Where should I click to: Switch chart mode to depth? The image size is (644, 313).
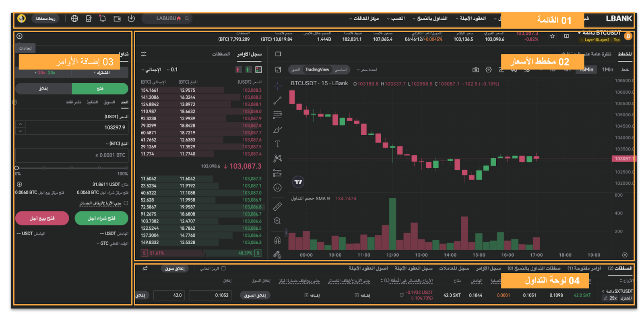pos(295,70)
